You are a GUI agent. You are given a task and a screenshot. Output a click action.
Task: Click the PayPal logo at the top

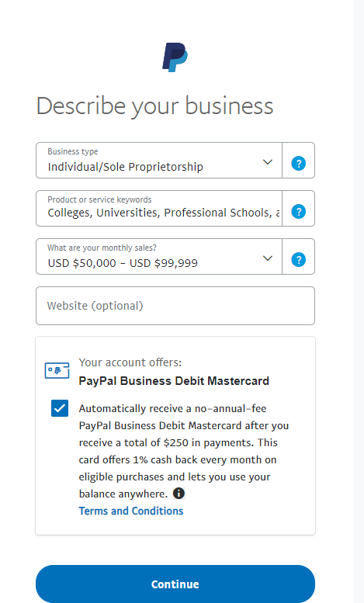point(175,57)
